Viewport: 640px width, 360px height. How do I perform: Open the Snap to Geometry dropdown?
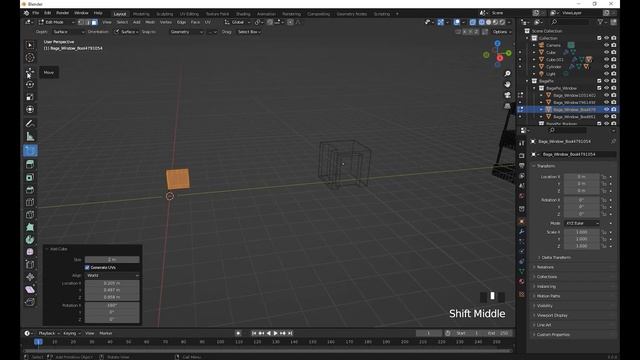point(187,32)
